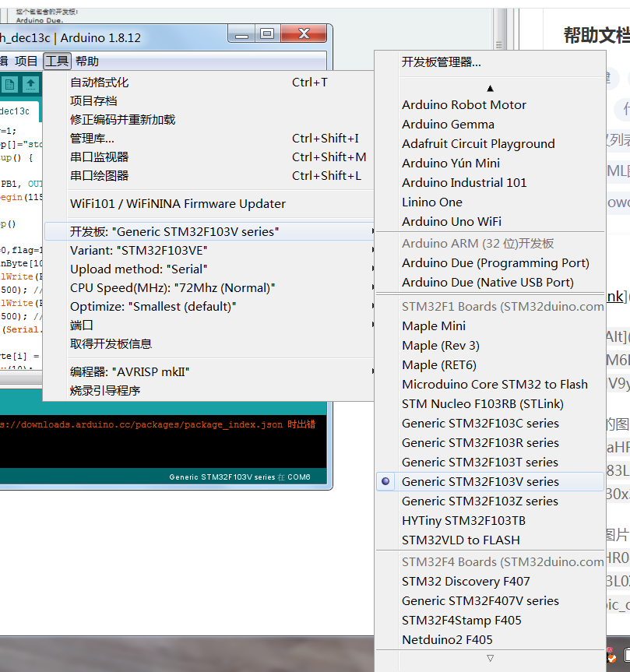Select HYTiny STM32F103TB board
Image resolution: width=630 pixels, height=672 pixels.
(490, 521)
